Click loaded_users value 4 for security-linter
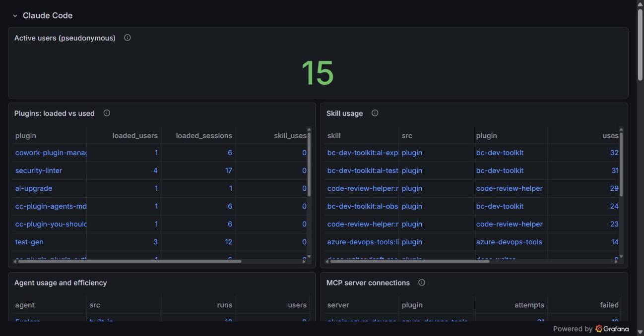 [x=155, y=170]
